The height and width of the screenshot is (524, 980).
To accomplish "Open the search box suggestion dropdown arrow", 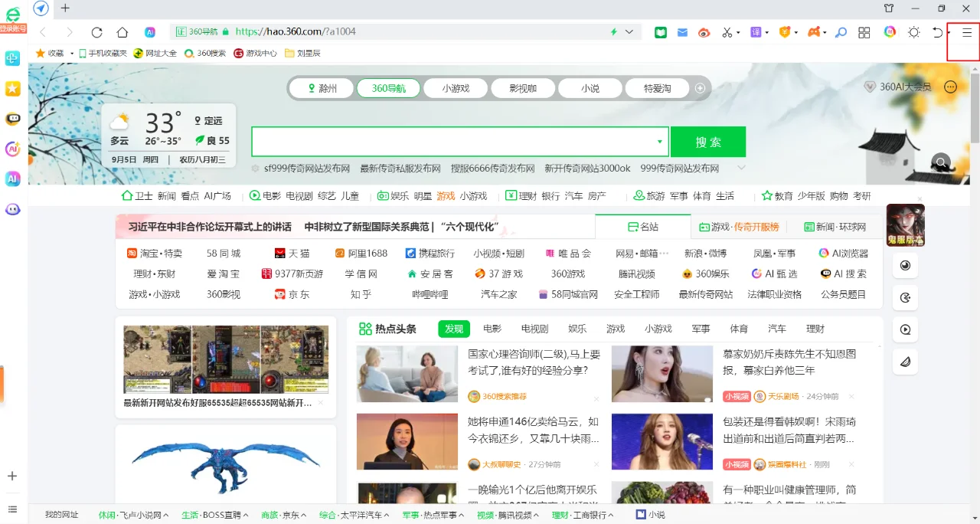I will pos(659,142).
